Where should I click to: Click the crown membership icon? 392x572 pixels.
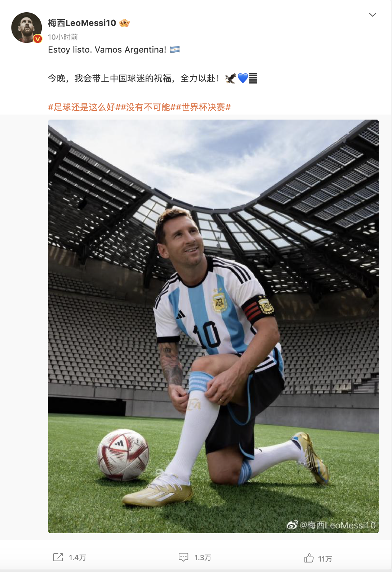(x=124, y=23)
